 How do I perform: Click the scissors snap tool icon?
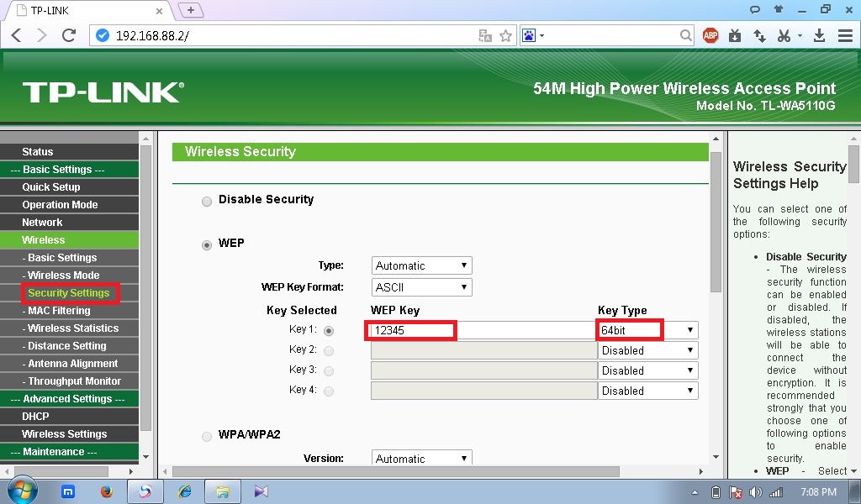tap(784, 35)
